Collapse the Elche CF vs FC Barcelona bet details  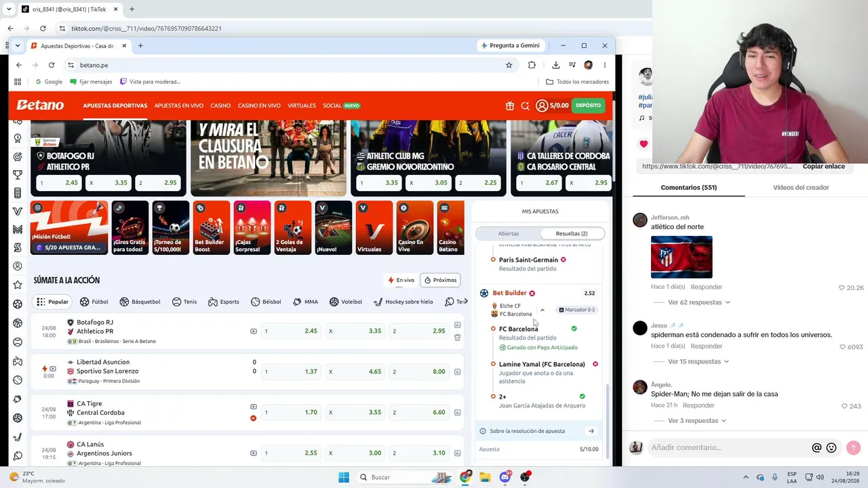pyautogui.click(x=542, y=310)
